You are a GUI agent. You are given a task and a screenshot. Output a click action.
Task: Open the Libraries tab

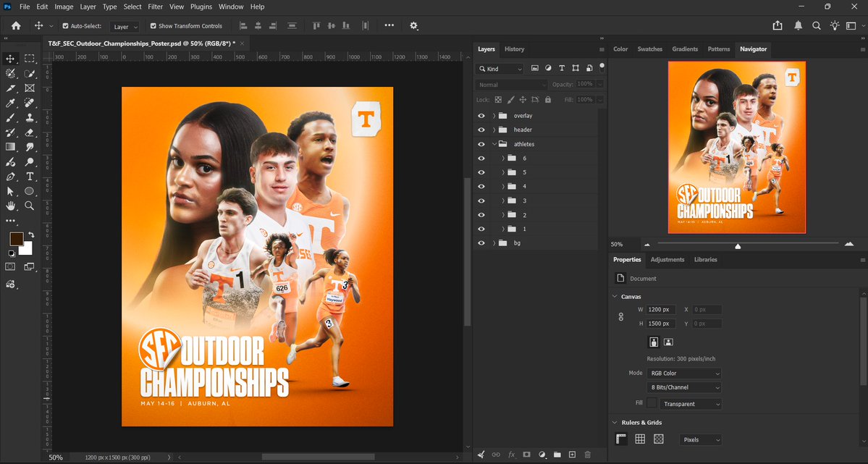coord(705,260)
